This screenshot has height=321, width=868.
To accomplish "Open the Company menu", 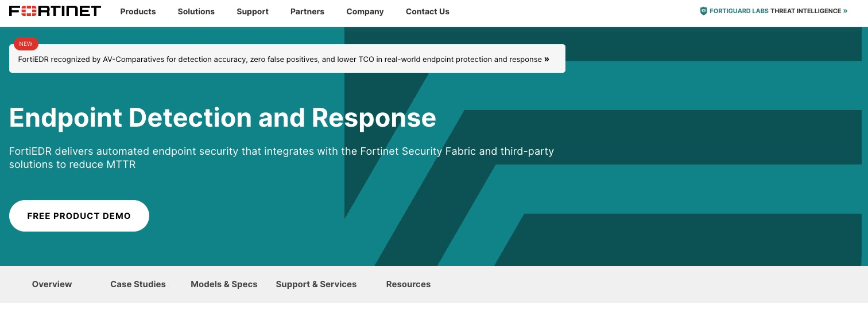I will (365, 11).
